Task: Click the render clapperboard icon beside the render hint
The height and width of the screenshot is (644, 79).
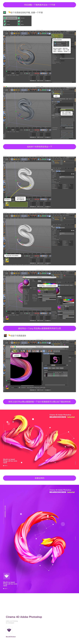Action: (5, 335)
